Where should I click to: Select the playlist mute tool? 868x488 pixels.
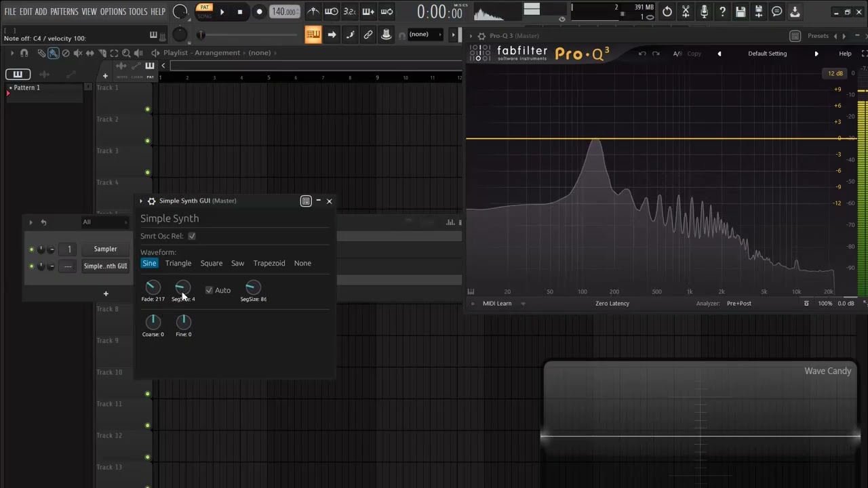78,53
